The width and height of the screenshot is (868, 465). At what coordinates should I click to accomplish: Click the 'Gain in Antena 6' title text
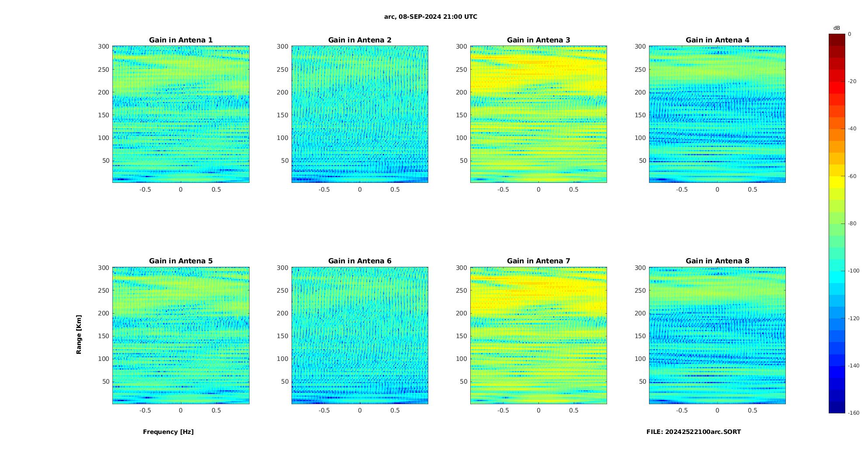click(x=360, y=261)
